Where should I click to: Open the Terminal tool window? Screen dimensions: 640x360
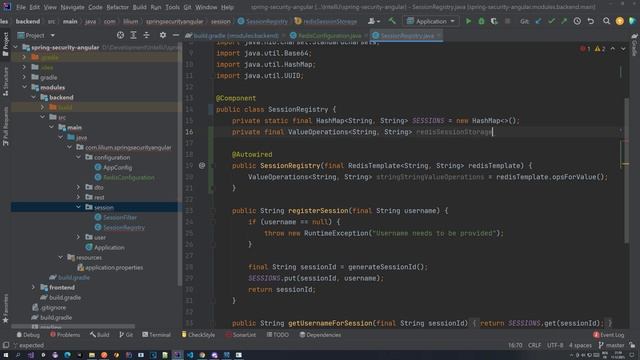pyautogui.click(x=156, y=335)
